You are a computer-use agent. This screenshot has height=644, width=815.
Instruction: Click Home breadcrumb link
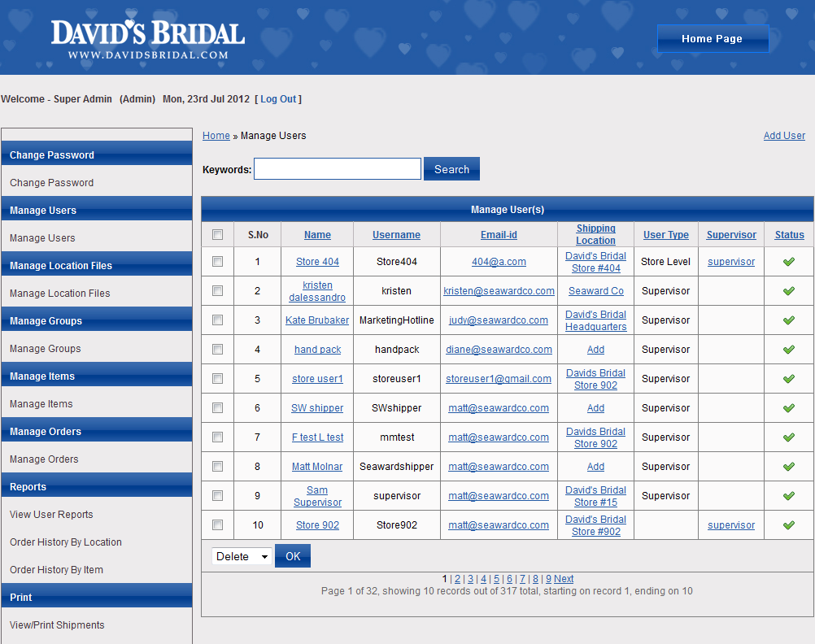[x=216, y=135]
